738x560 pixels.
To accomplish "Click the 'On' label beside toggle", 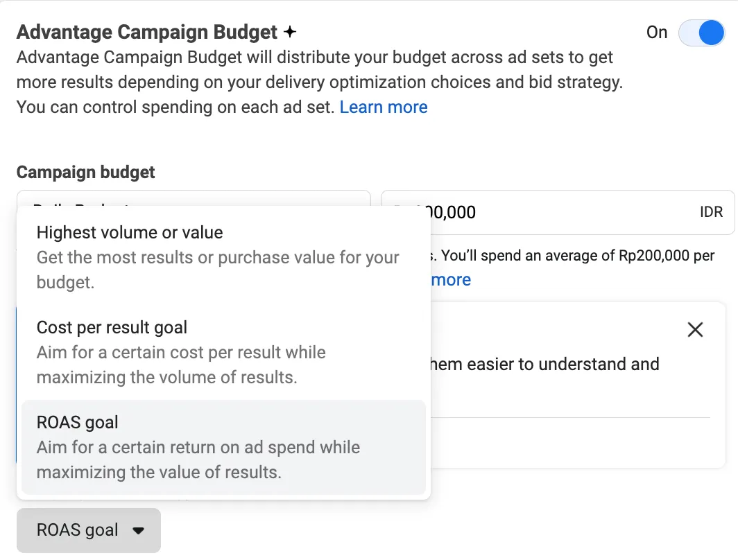I will (657, 33).
